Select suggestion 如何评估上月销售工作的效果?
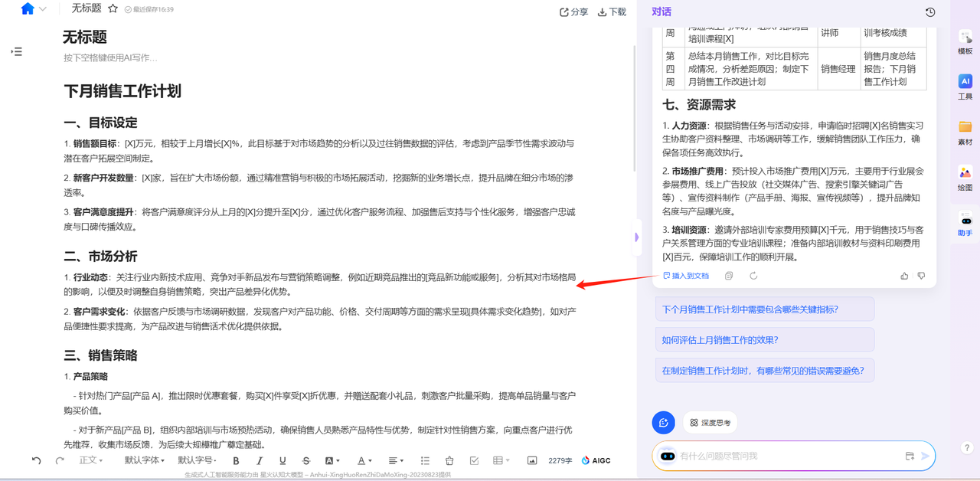Image resolution: width=980 pixels, height=481 pixels. [764, 340]
